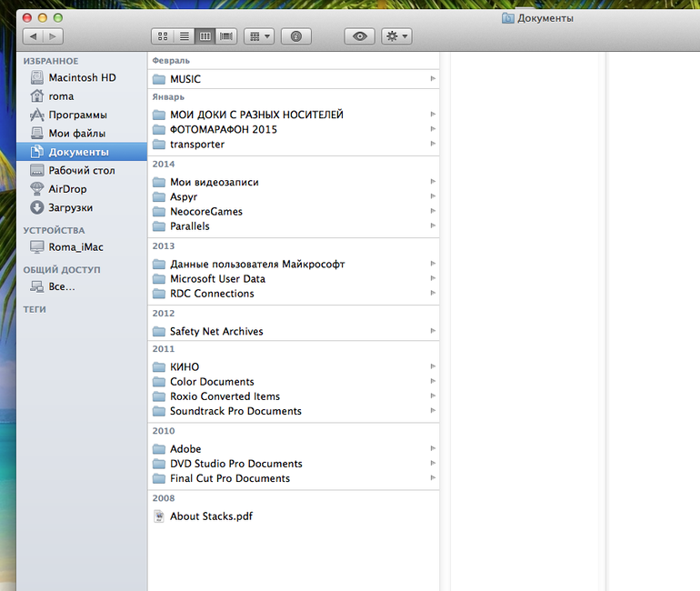This screenshot has height=591, width=700.
Task: Click the Загрузки download arrow icon
Action: point(36,207)
